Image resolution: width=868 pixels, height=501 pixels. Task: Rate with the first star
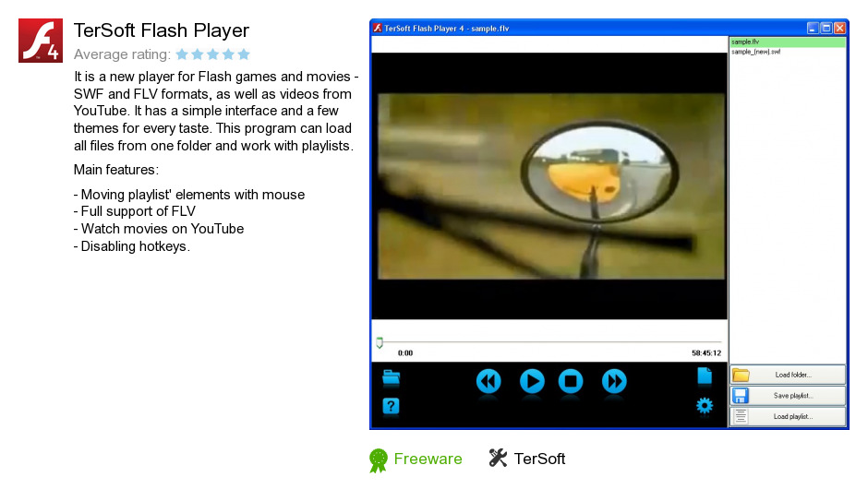[x=182, y=54]
